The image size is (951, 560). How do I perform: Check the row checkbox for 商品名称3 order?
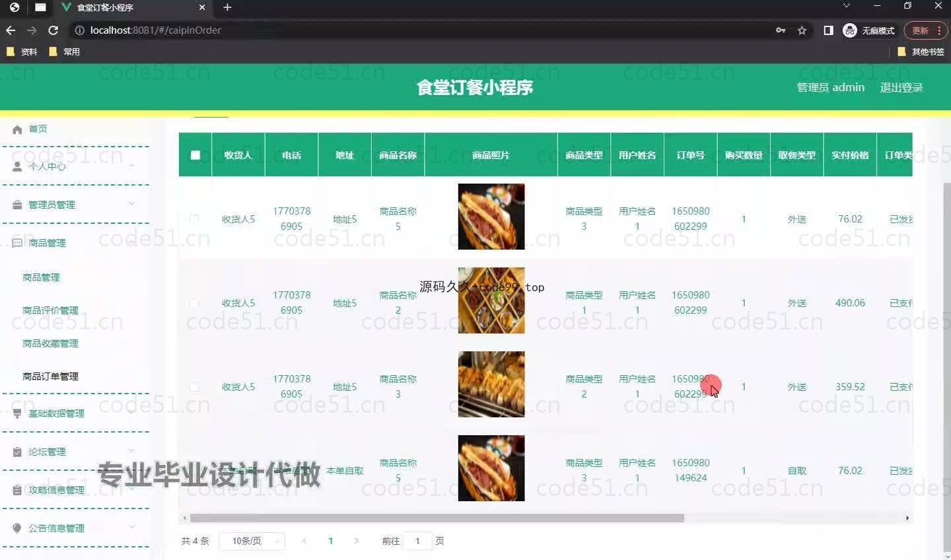coord(194,387)
